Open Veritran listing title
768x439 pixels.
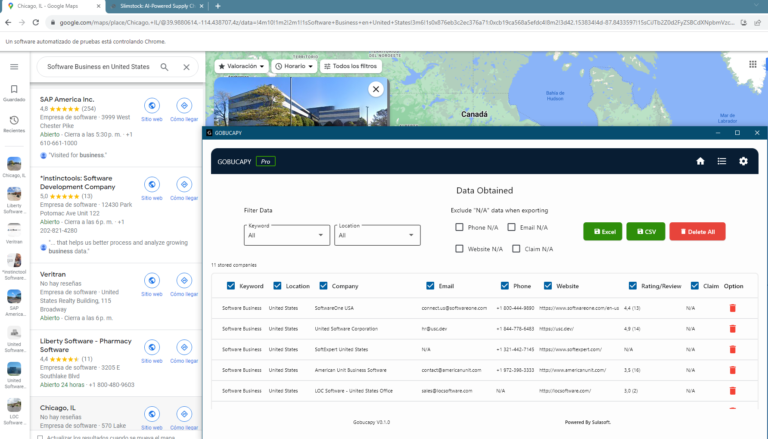[52, 274]
